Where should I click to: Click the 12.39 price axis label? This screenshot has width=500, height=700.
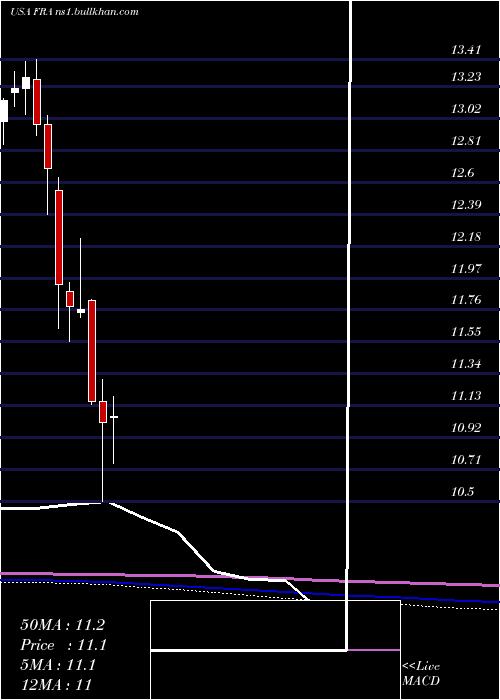(466, 204)
